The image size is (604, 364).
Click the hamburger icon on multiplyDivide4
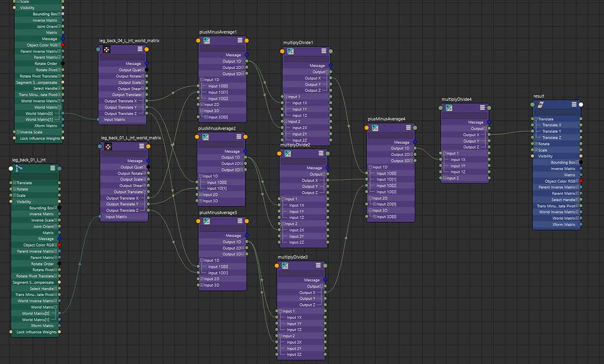pos(482,107)
